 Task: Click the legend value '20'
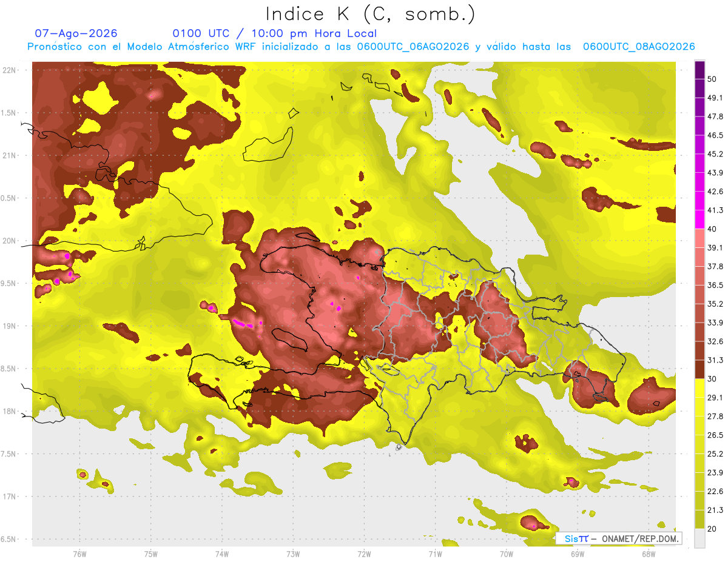[712, 529]
